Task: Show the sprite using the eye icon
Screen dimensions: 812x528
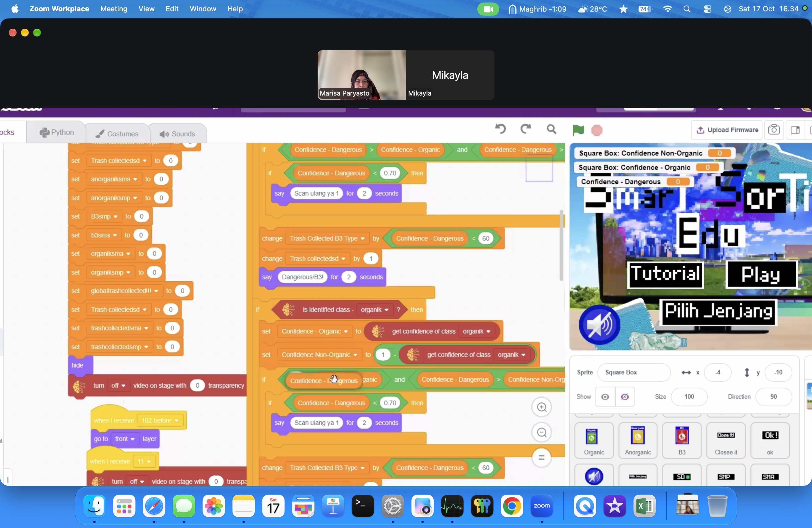Action: tap(605, 397)
